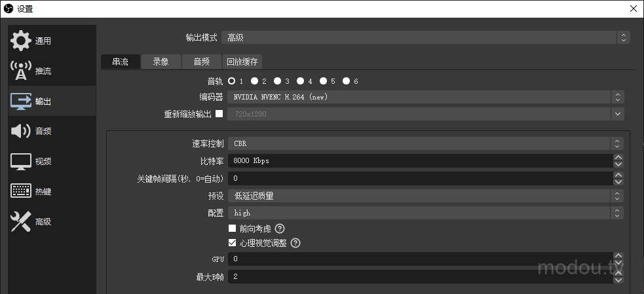Uncheck the 心理视觉调整 checkbox
This screenshot has height=294, width=644.
pos(232,243)
